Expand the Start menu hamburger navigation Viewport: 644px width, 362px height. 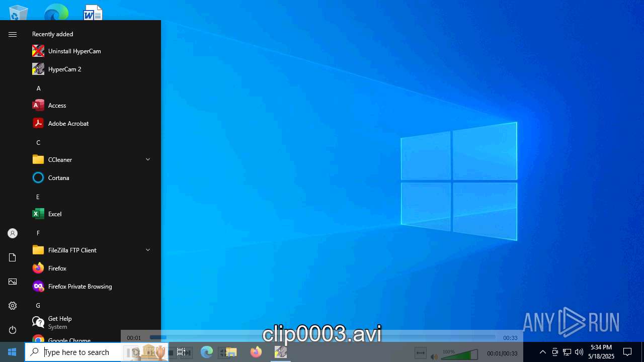pos(13,34)
